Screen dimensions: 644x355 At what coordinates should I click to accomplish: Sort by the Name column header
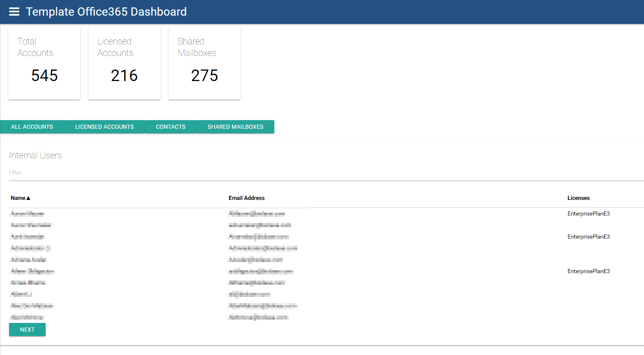(x=20, y=198)
